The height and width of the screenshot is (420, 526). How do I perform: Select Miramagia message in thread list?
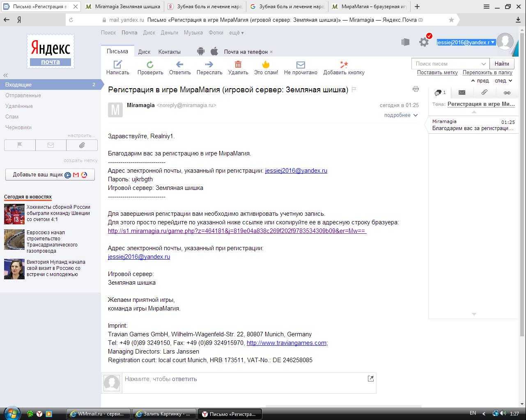[x=473, y=125]
